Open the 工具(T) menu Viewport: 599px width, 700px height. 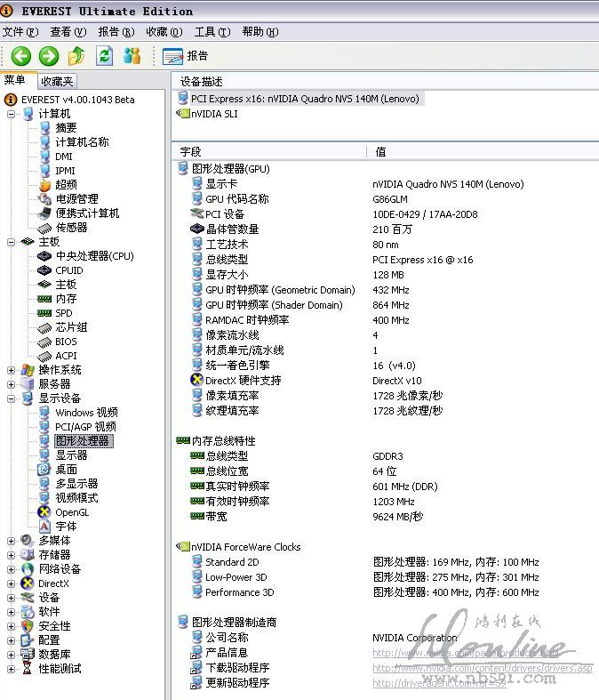212,32
